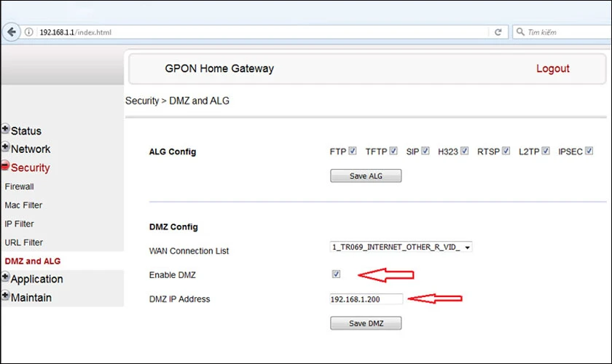Collapse the Security menu minus icon
Image resolution: width=612 pixels, height=364 pixels.
pos(5,166)
